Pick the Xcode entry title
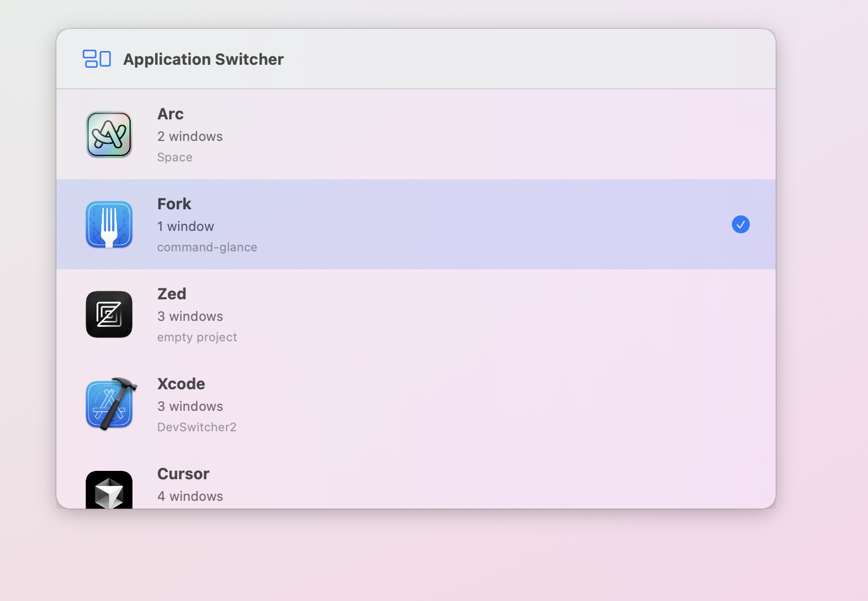The height and width of the screenshot is (601, 868). pyautogui.click(x=181, y=384)
